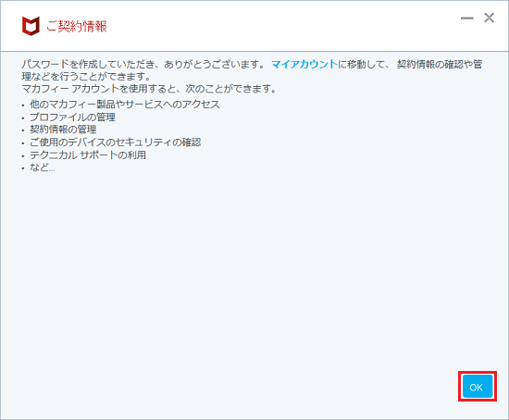Open the マイアカウント link
Image resolution: width=509 pixels, height=420 pixels.
tap(304, 64)
